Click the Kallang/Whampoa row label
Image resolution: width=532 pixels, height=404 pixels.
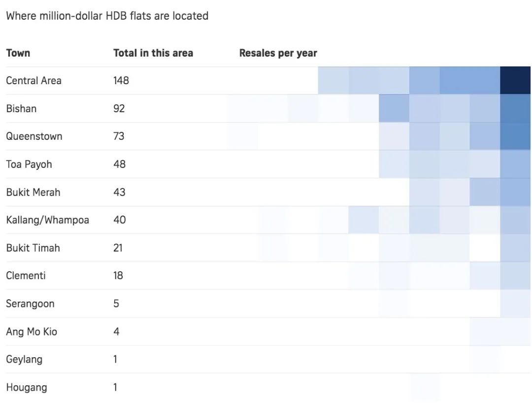coord(47,220)
